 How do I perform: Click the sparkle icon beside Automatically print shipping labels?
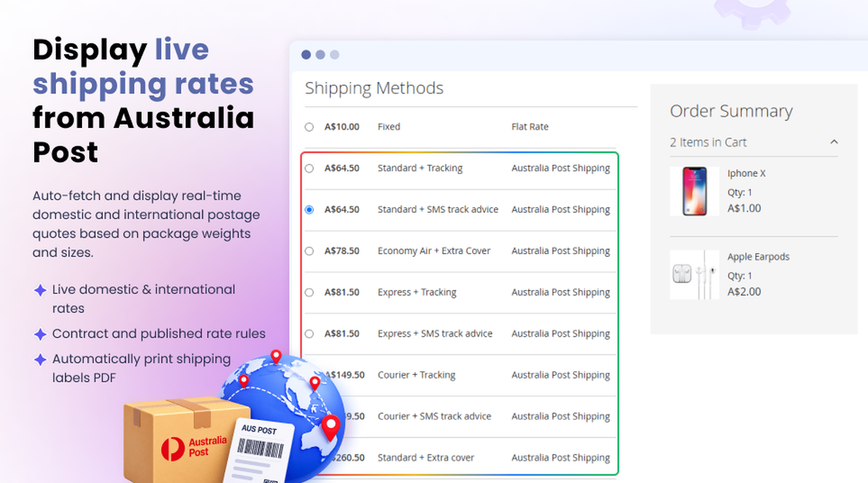(40, 360)
